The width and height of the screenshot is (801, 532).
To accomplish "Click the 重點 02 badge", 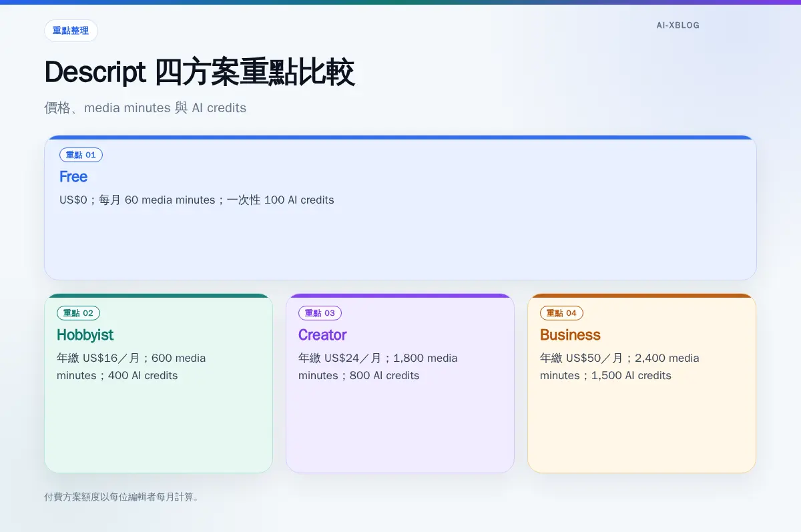I will pyautogui.click(x=78, y=313).
